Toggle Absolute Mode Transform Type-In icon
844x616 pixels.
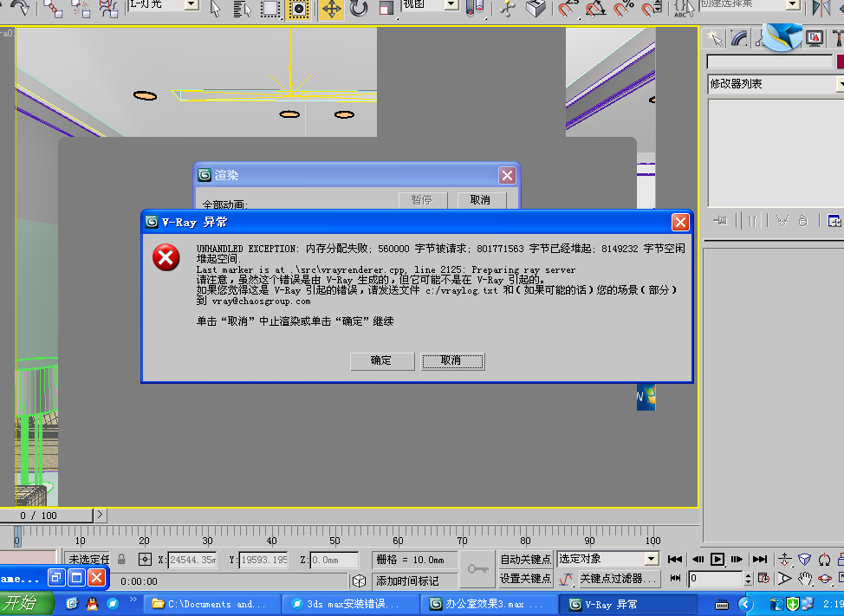pyautogui.click(x=145, y=560)
